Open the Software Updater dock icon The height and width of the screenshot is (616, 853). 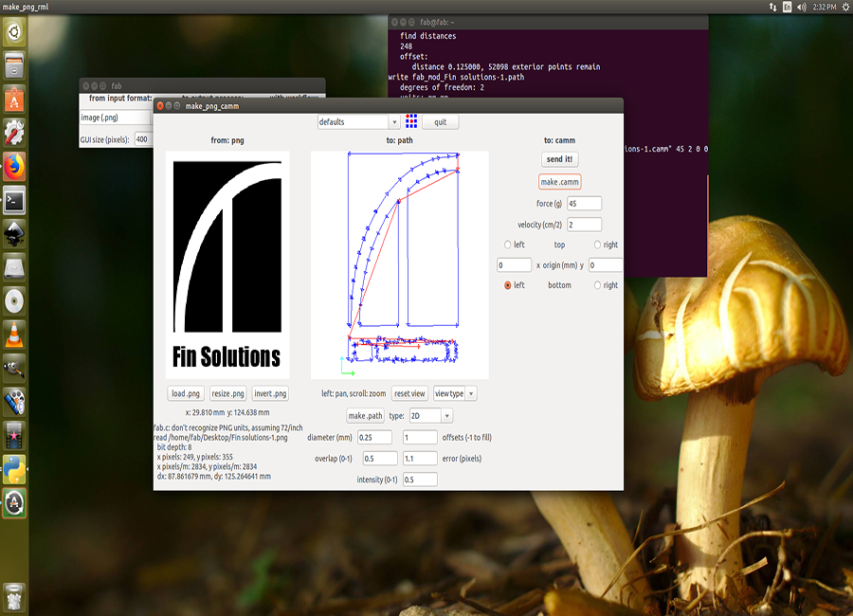click(x=14, y=503)
